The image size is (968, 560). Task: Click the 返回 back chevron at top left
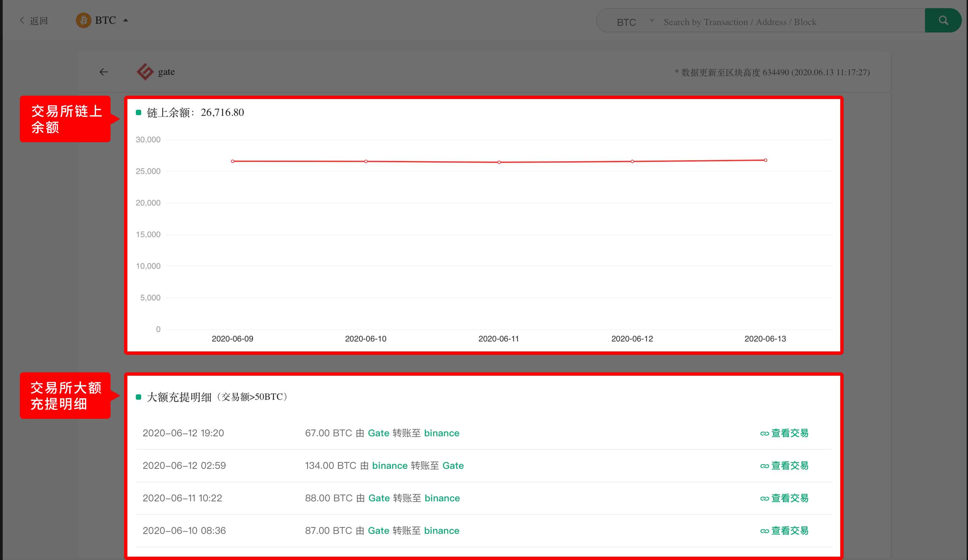click(x=22, y=20)
